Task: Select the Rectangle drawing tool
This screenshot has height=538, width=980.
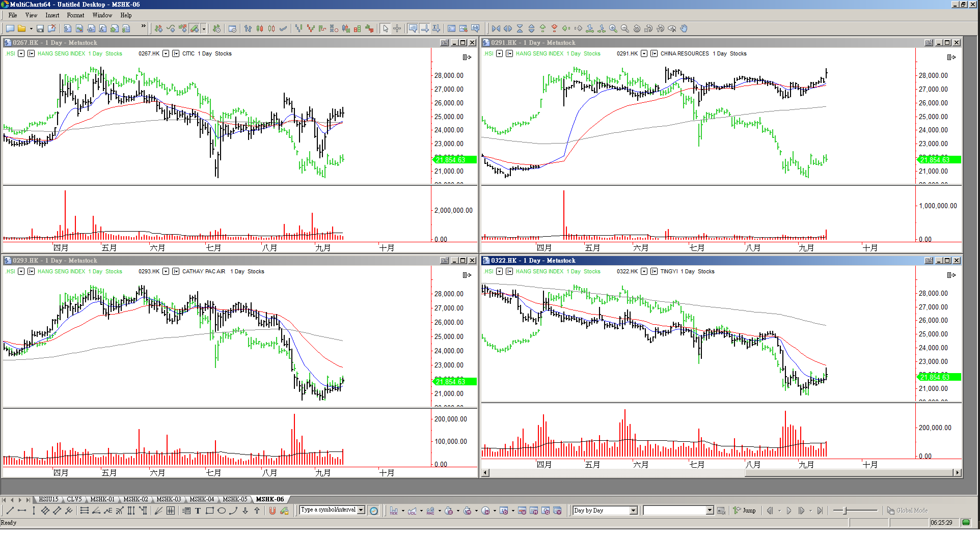Action: [209, 511]
